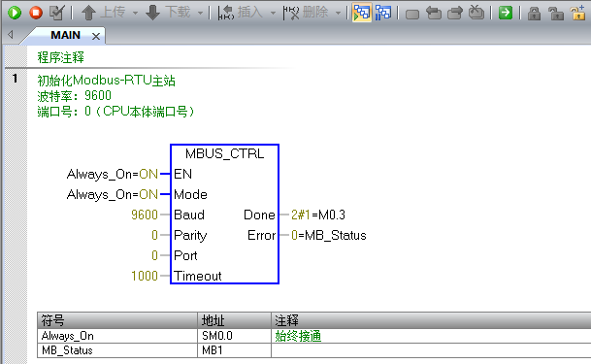591x364 pixels.
Task: Click the Done output 2#1=M0.3
Action: pyautogui.click(x=318, y=215)
